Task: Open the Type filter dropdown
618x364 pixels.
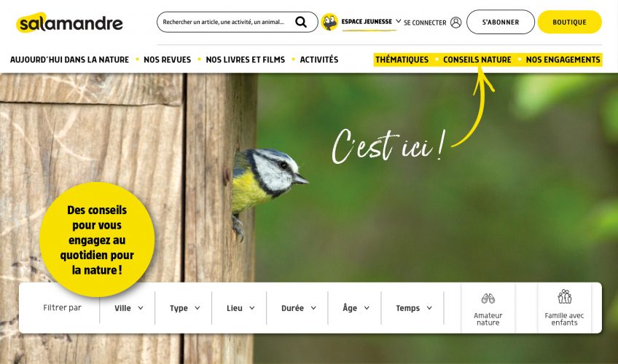Action: click(x=184, y=308)
